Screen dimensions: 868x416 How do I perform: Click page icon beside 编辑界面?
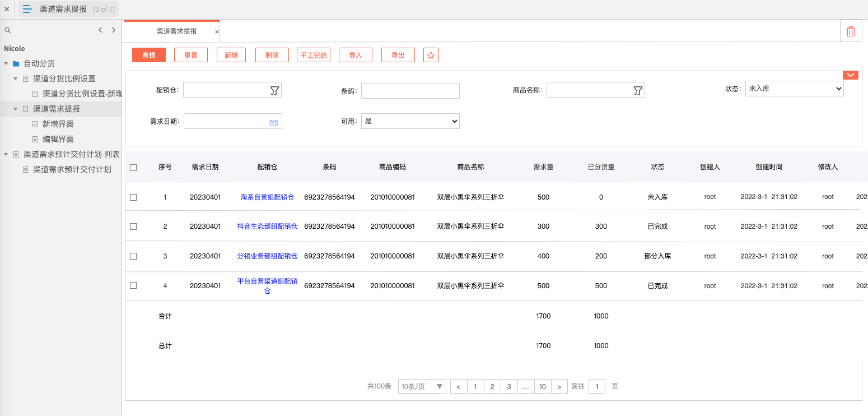pos(35,140)
